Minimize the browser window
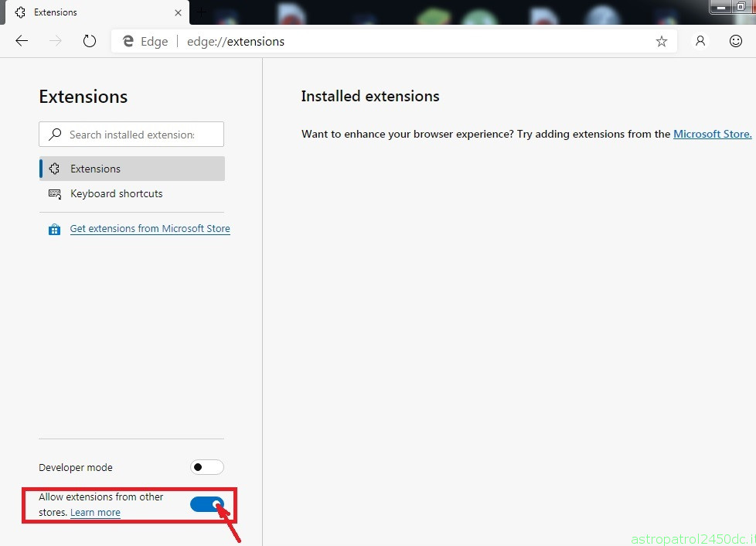This screenshot has height=546, width=756. [721, 7]
